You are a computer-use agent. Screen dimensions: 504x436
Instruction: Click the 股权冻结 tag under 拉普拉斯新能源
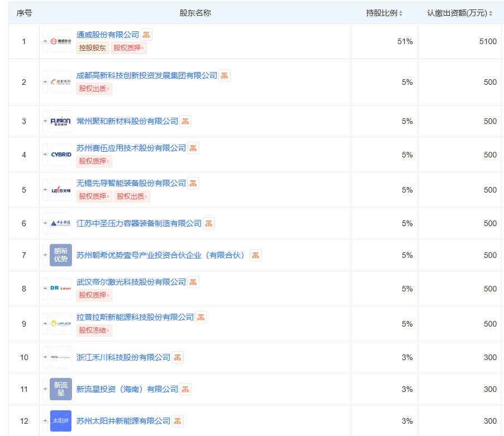(x=94, y=330)
